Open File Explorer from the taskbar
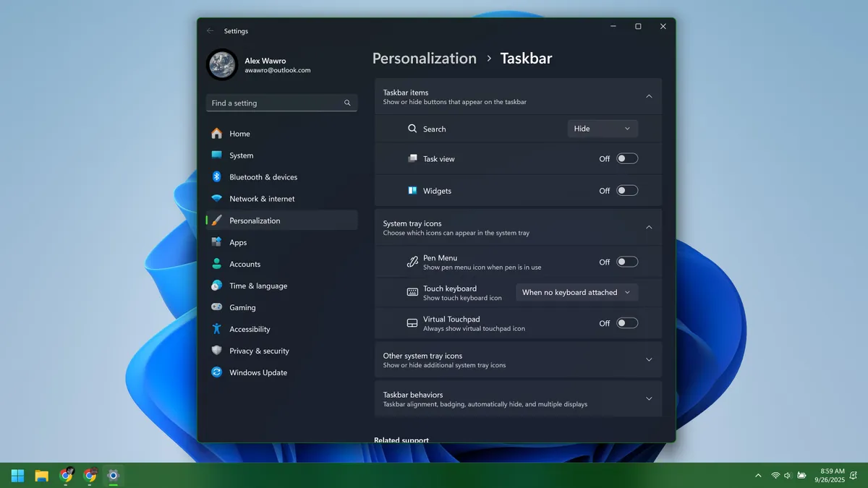The height and width of the screenshot is (488, 868). tap(42, 475)
